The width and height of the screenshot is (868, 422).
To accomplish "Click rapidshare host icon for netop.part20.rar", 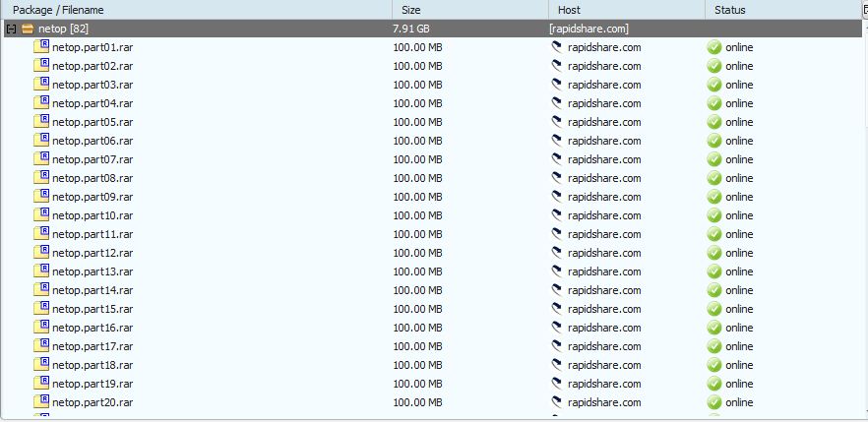I will [557, 402].
